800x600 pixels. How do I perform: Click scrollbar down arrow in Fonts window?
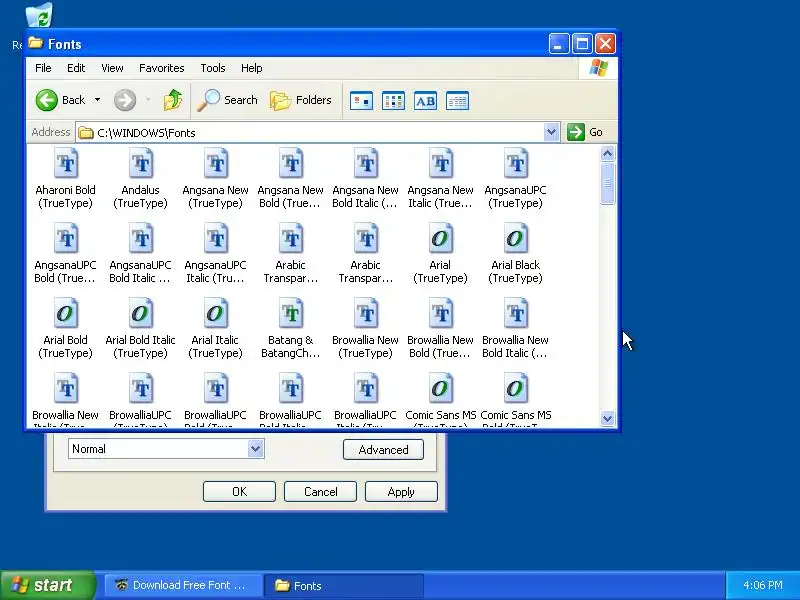(x=607, y=419)
